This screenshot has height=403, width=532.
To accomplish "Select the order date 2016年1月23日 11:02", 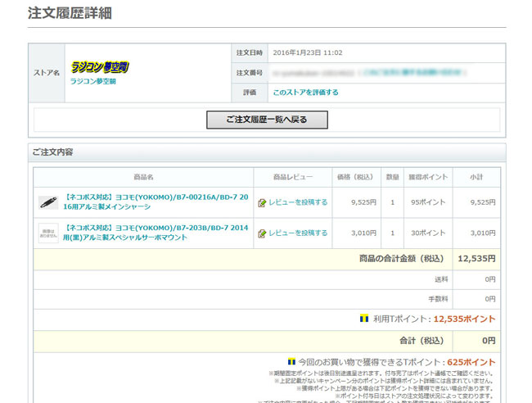I will [308, 52].
